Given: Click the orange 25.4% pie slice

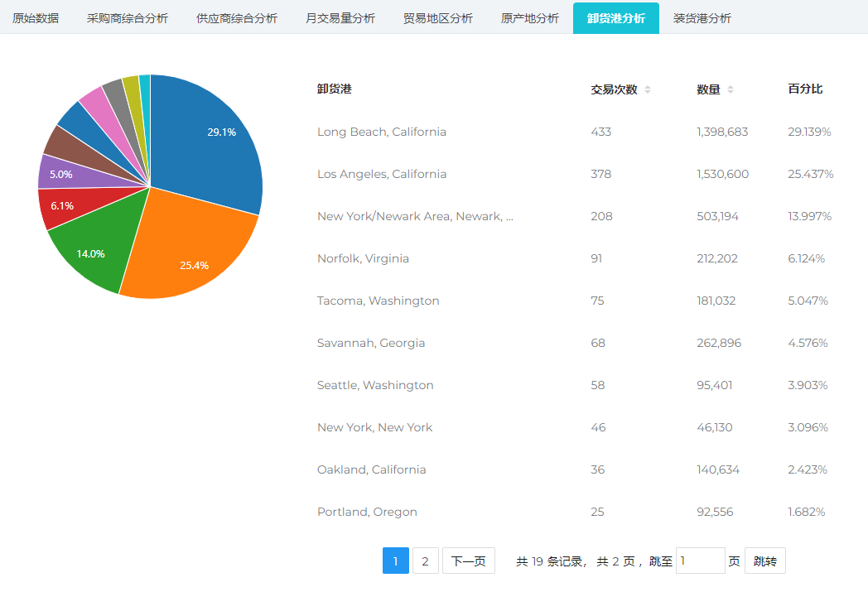Looking at the screenshot, I should [x=190, y=248].
